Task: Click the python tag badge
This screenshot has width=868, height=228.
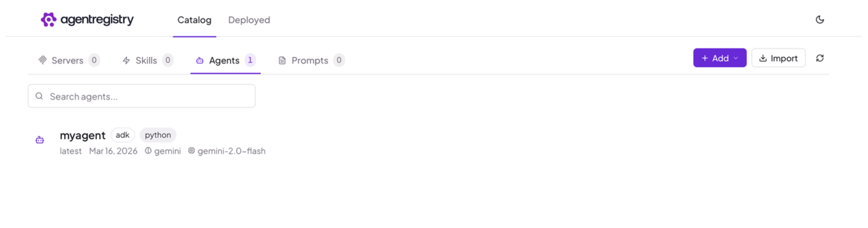Action: point(158,135)
